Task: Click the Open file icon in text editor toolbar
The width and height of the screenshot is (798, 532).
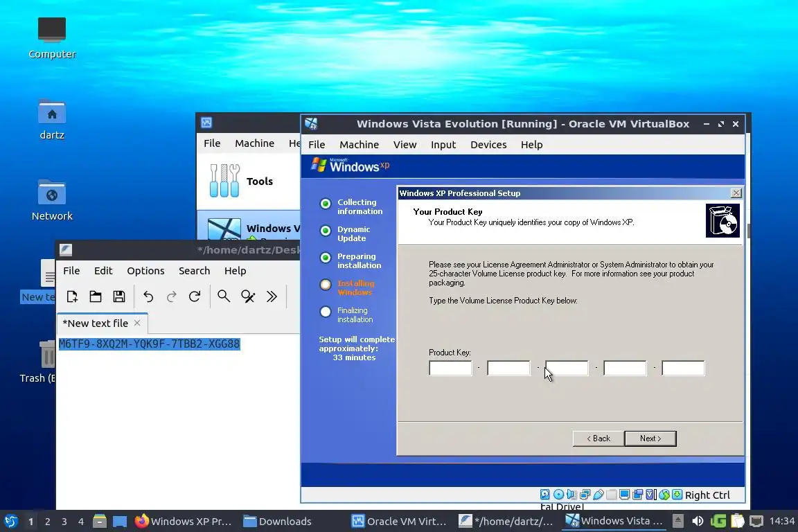Action: (x=95, y=296)
